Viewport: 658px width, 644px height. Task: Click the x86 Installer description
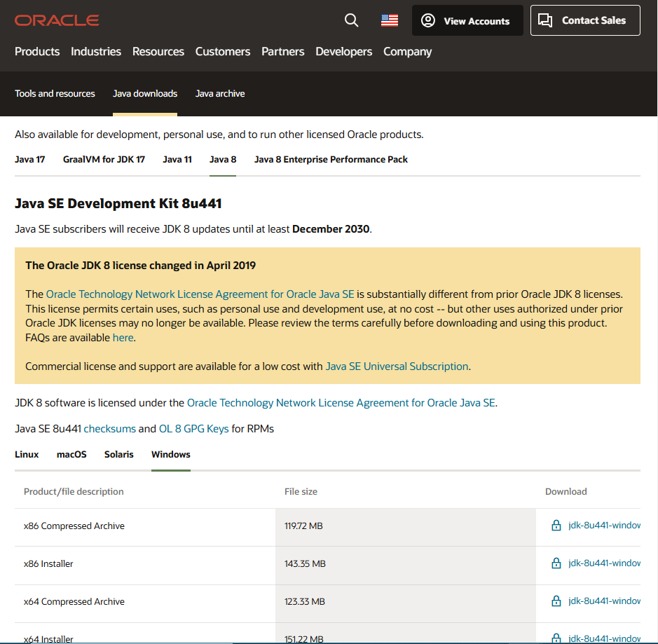click(48, 563)
